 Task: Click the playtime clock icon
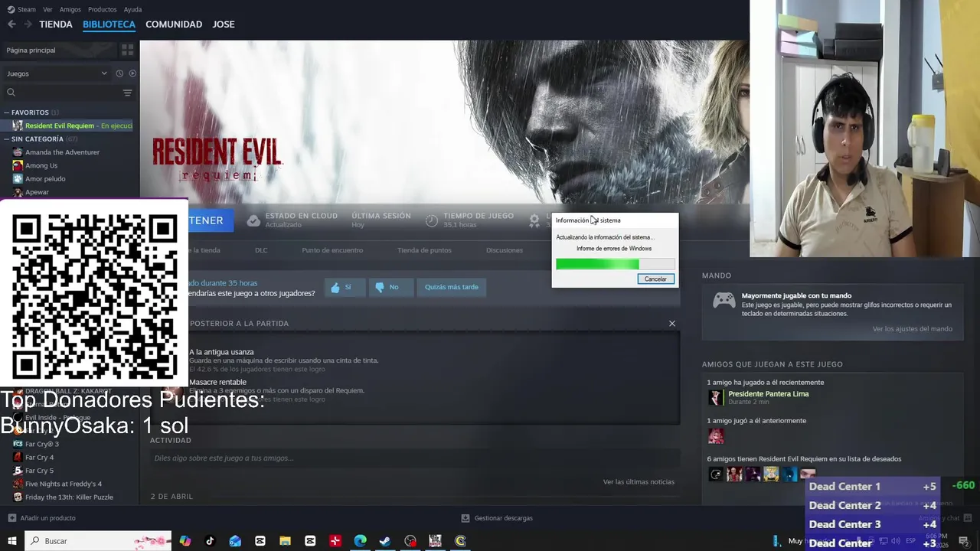[432, 220]
